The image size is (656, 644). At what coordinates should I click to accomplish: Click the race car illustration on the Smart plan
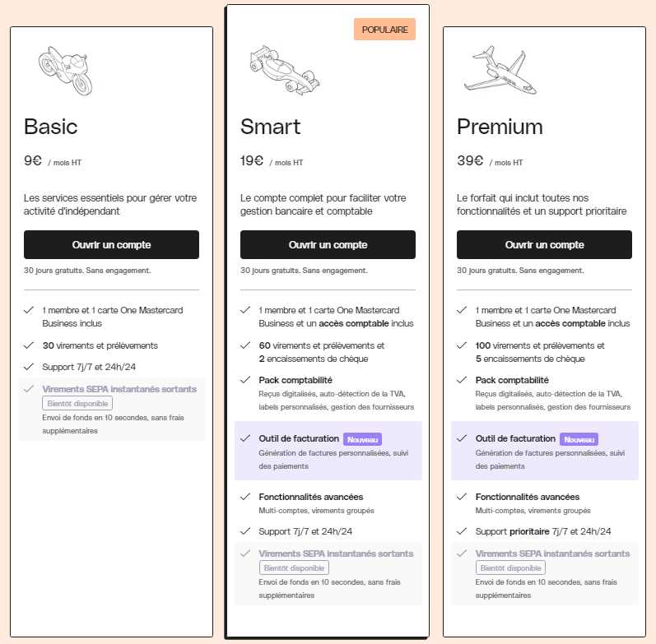click(285, 70)
